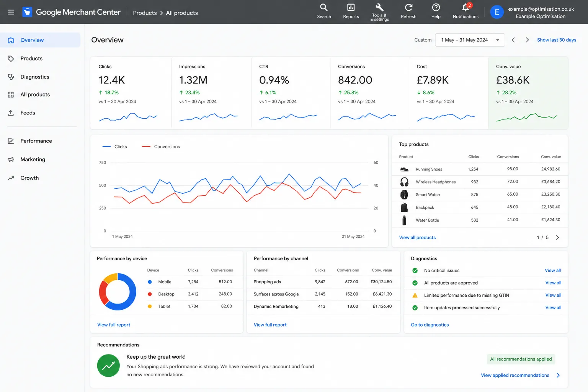Click the Desktop red legend dot

coord(150,294)
